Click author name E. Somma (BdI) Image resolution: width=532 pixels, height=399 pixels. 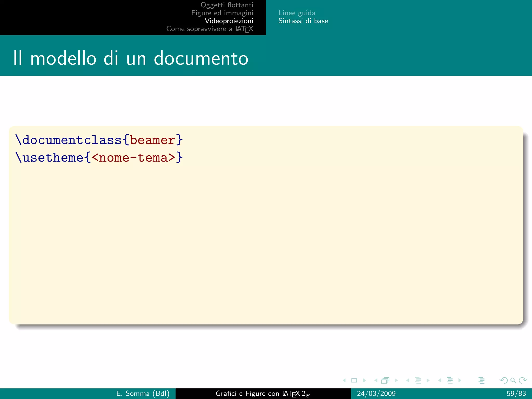pos(143,394)
